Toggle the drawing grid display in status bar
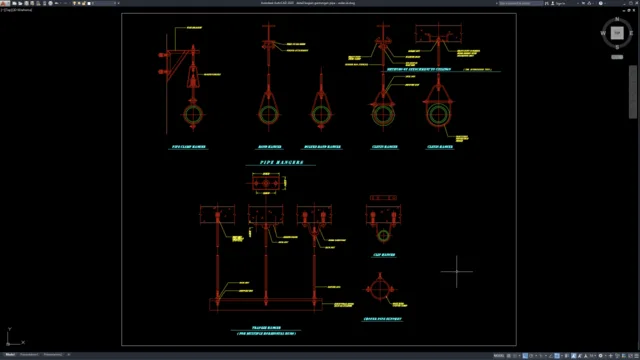The height and width of the screenshot is (360, 640). click(509, 356)
